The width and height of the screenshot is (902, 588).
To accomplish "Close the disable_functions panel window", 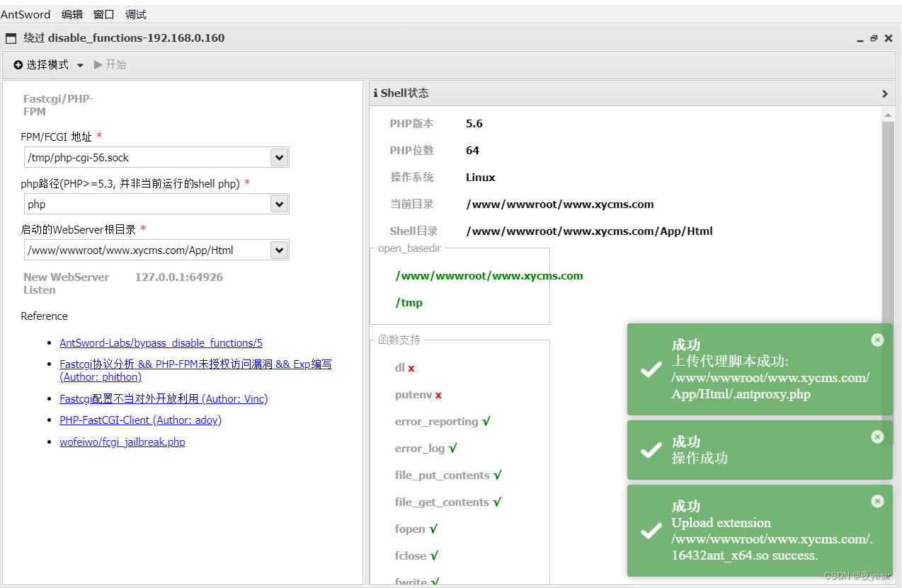I will coord(888,39).
